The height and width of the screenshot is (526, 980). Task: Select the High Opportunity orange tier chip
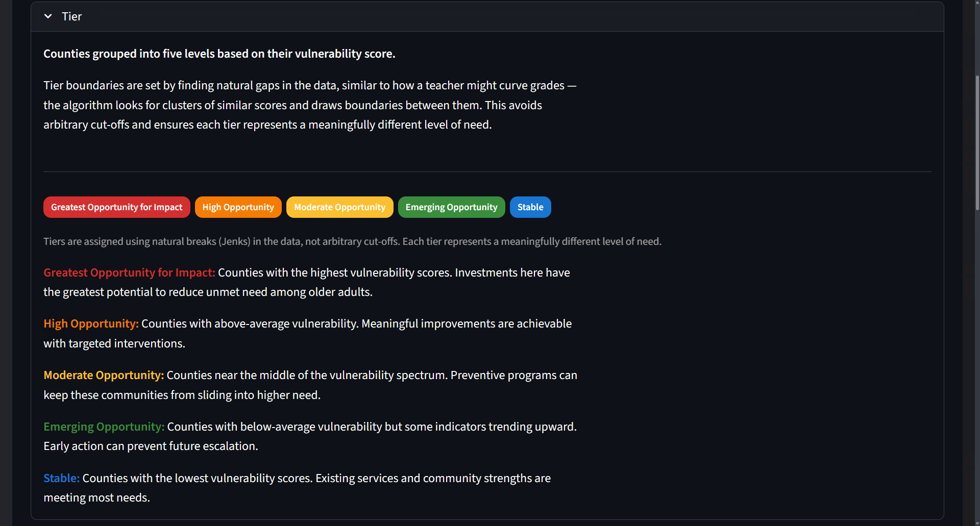(238, 207)
